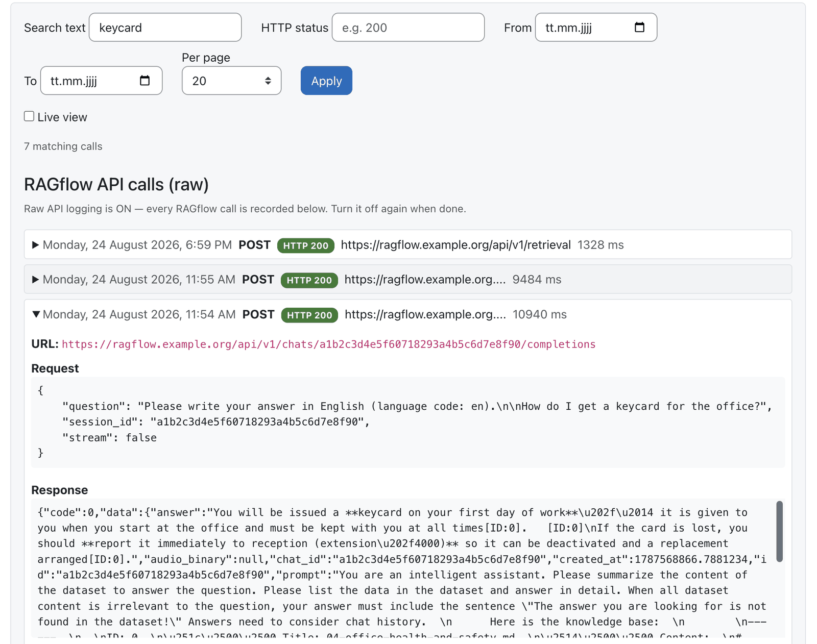Click the To date input field
Screen dimensions: 817x644
point(101,81)
